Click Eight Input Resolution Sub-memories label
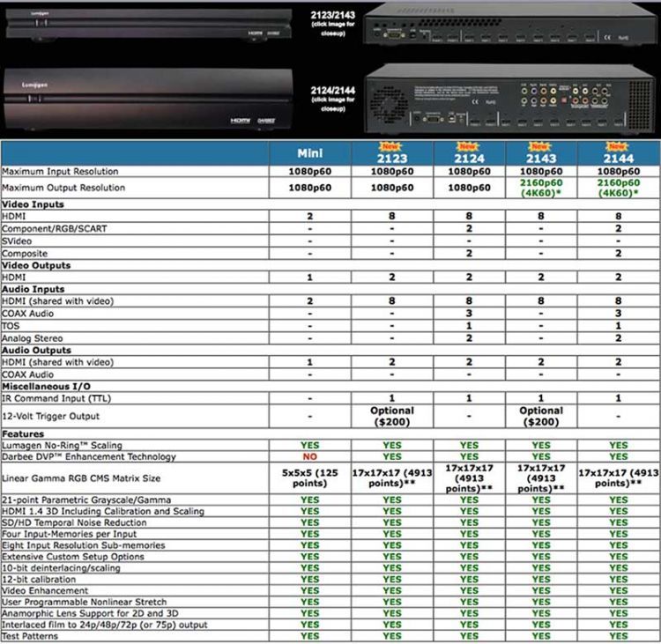This screenshot has width=661, height=644. [x=84, y=546]
